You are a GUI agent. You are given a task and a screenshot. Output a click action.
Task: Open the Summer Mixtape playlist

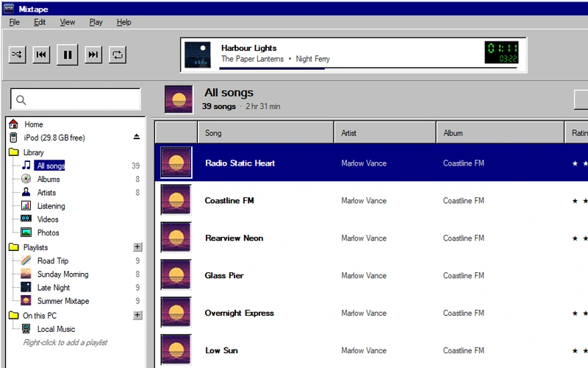(x=63, y=301)
